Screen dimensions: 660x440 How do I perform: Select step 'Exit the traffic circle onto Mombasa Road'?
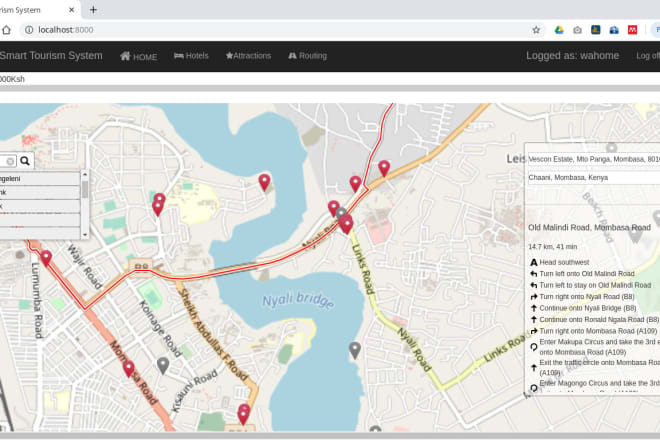click(599, 368)
